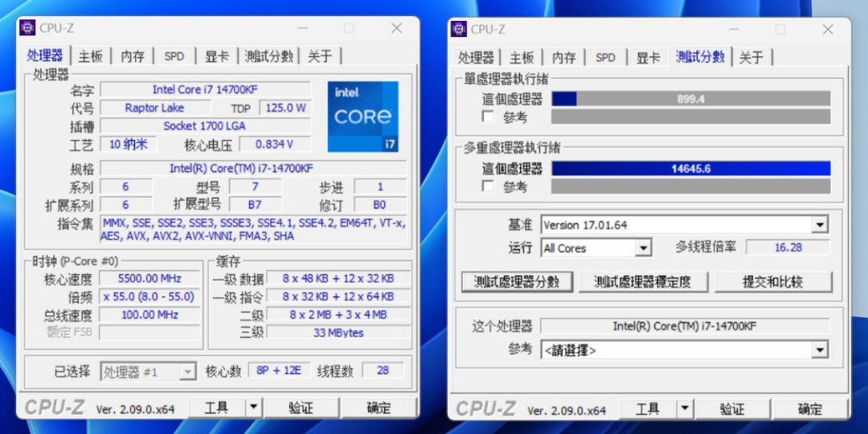Click the 核心数 value 8P + 12E
The height and width of the screenshot is (434, 868).
[278, 371]
